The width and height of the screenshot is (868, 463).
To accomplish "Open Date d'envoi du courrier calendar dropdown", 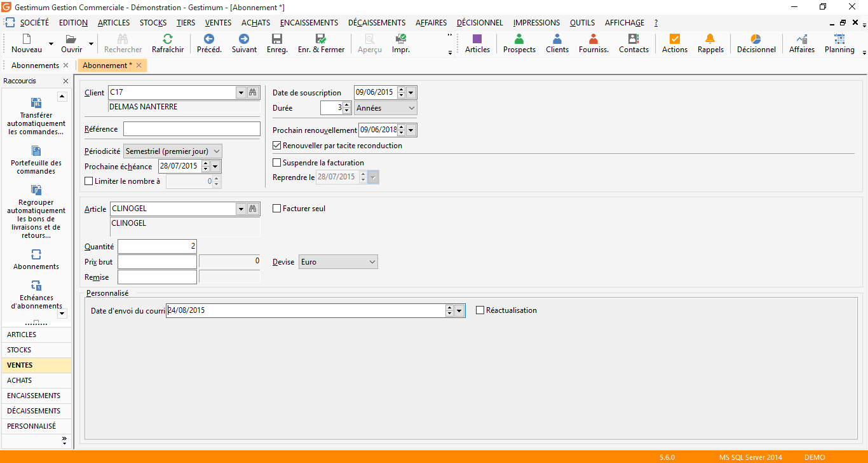I will tap(460, 311).
